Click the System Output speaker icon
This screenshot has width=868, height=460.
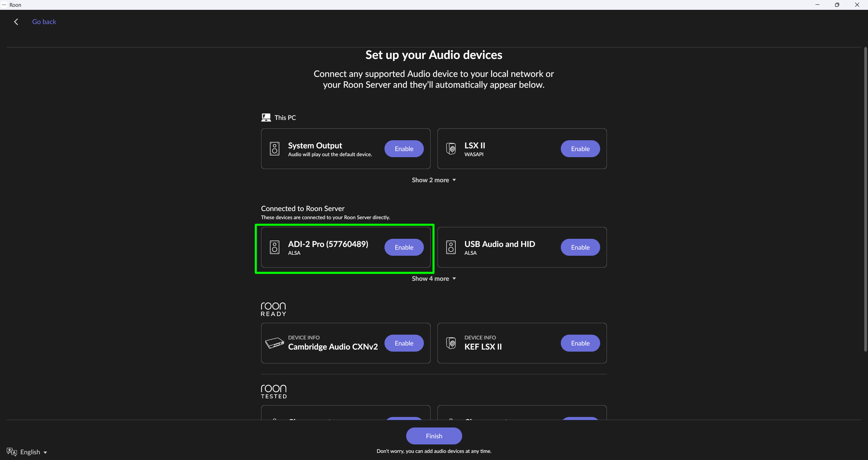click(275, 149)
